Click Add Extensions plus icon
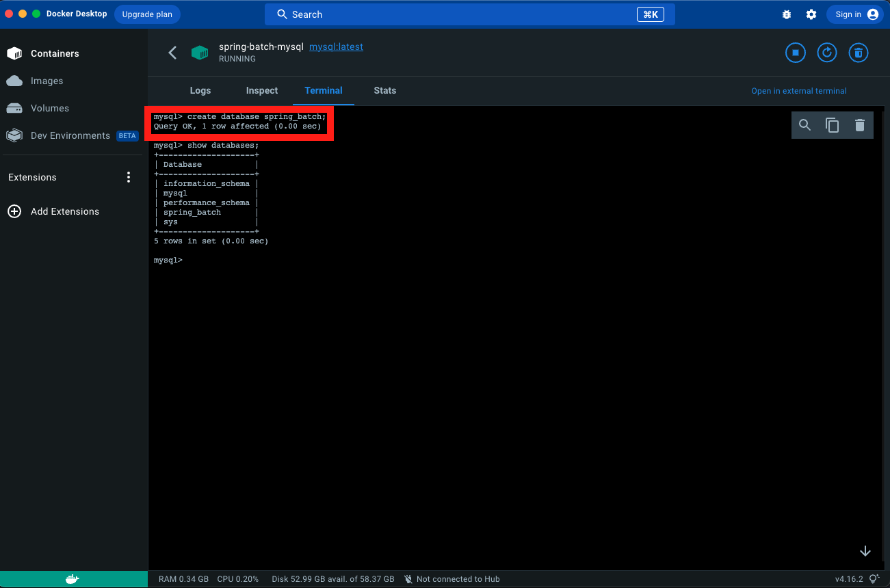The width and height of the screenshot is (890, 588). [14, 211]
